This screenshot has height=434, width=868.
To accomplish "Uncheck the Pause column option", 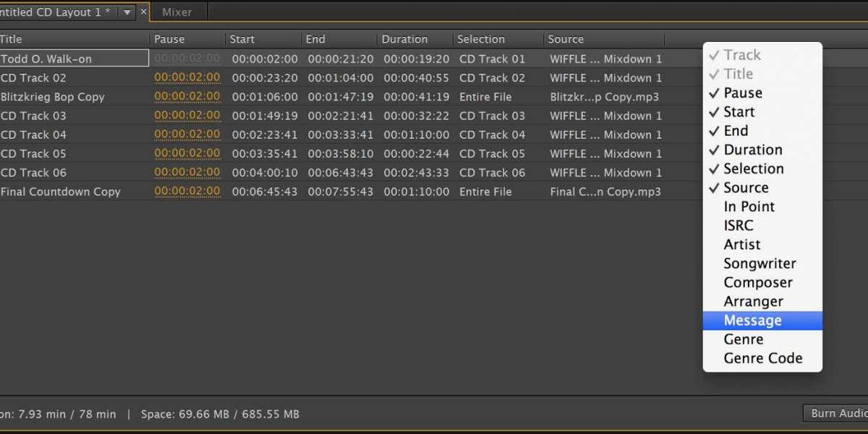I will [x=743, y=93].
